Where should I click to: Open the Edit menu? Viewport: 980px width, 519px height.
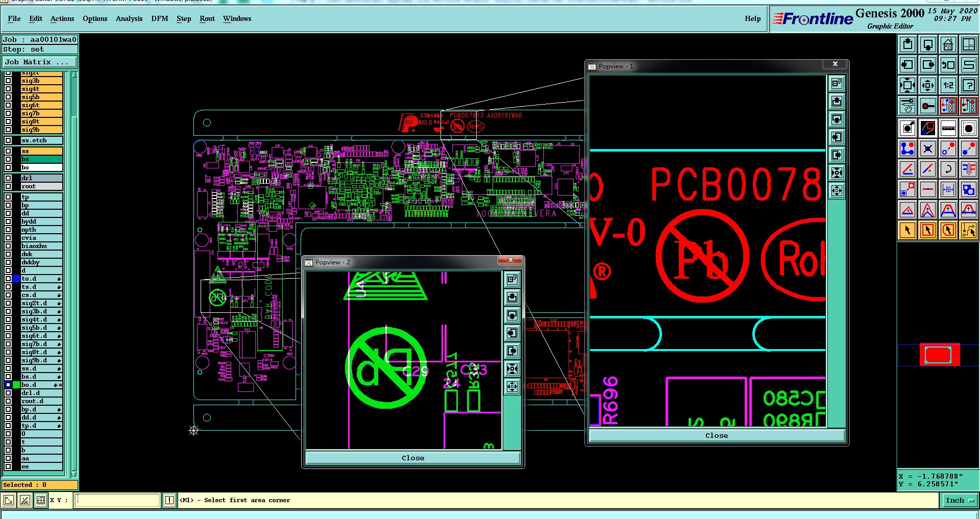[36, 18]
